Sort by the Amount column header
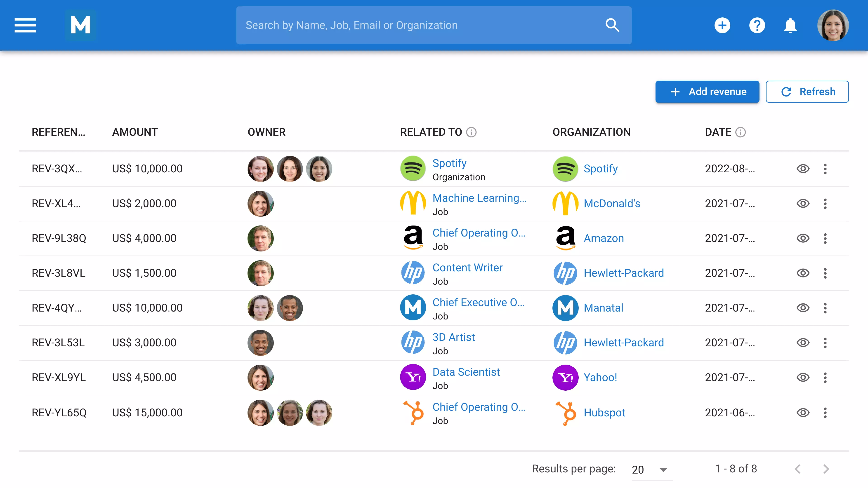Image resolution: width=868 pixels, height=488 pixels. click(x=135, y=132)
